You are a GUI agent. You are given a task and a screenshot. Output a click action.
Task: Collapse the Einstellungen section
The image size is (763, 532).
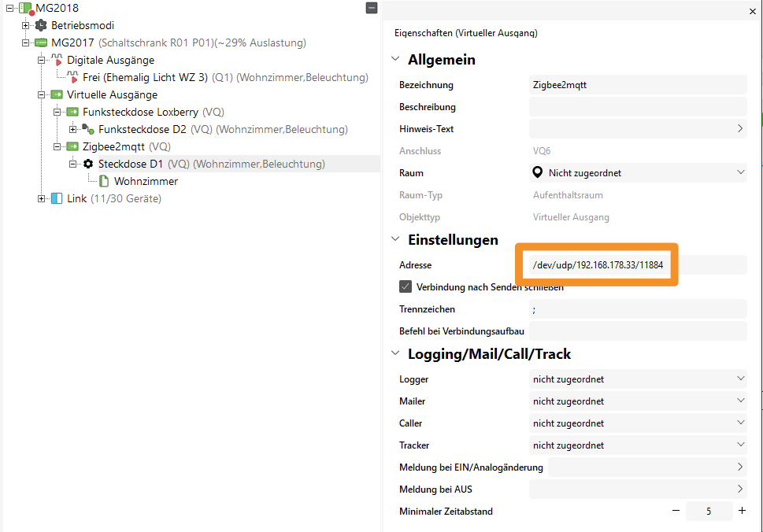395,240
